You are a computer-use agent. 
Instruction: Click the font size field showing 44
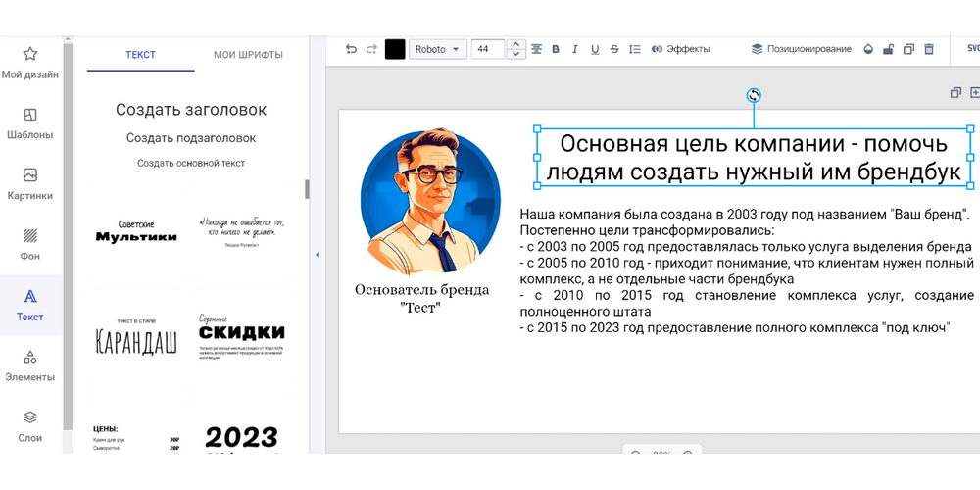click(488, 49)
